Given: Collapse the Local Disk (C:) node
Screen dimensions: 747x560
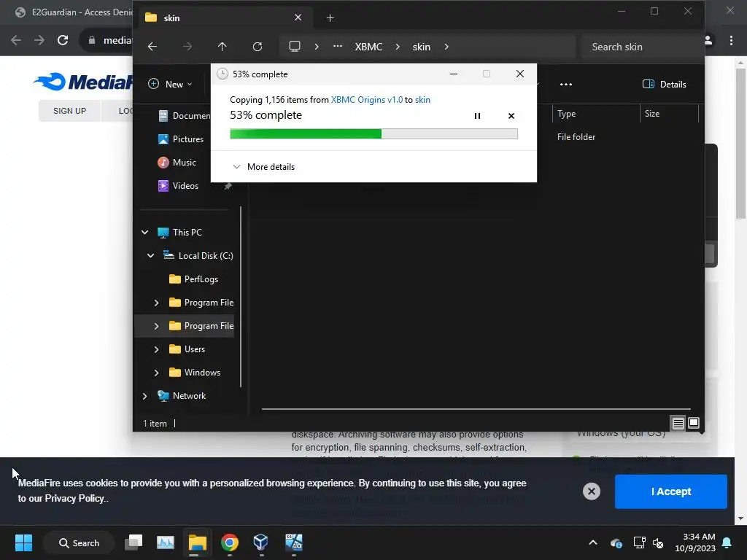Looking at the screenshot, I should (x=150, y=256).
